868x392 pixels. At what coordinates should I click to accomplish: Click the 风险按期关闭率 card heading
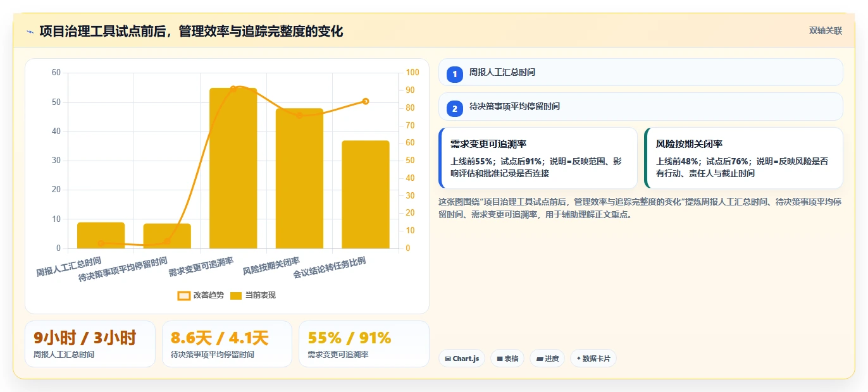689,144
